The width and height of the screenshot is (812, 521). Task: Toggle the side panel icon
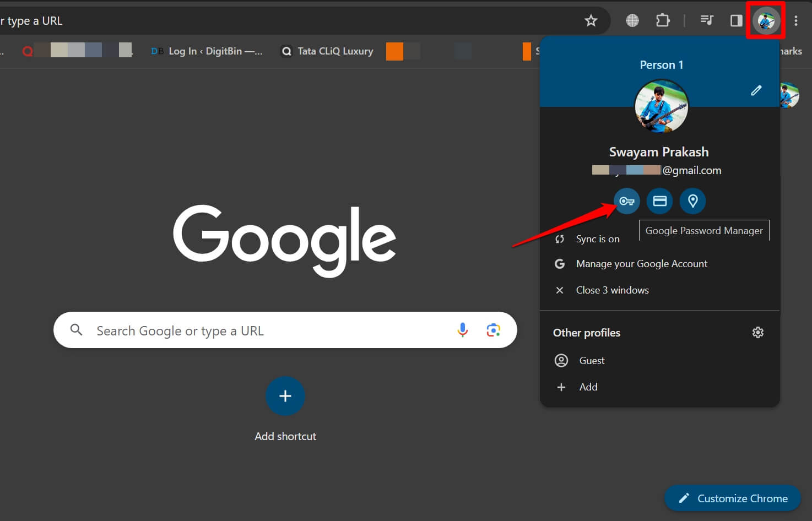736,21
